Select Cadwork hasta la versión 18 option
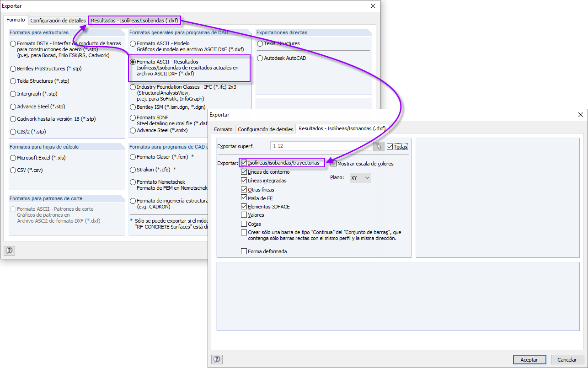The width and height of the screenshot is (588, 368). point(13,119)
